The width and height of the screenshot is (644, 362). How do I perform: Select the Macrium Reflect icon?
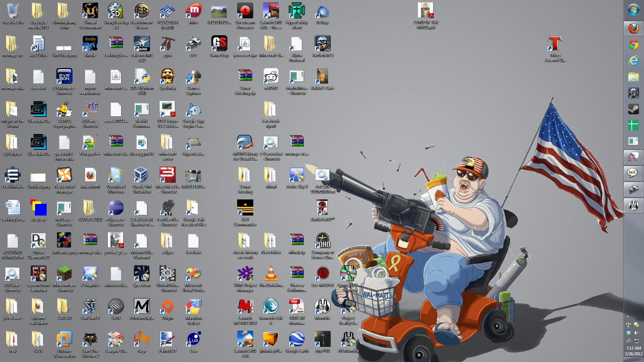tap(193, 312)
